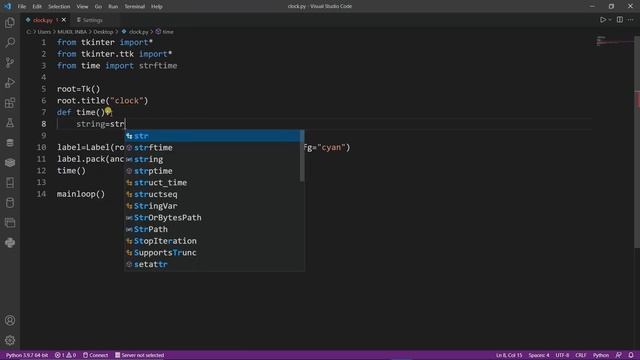Open the Run menu

[113, 6]
